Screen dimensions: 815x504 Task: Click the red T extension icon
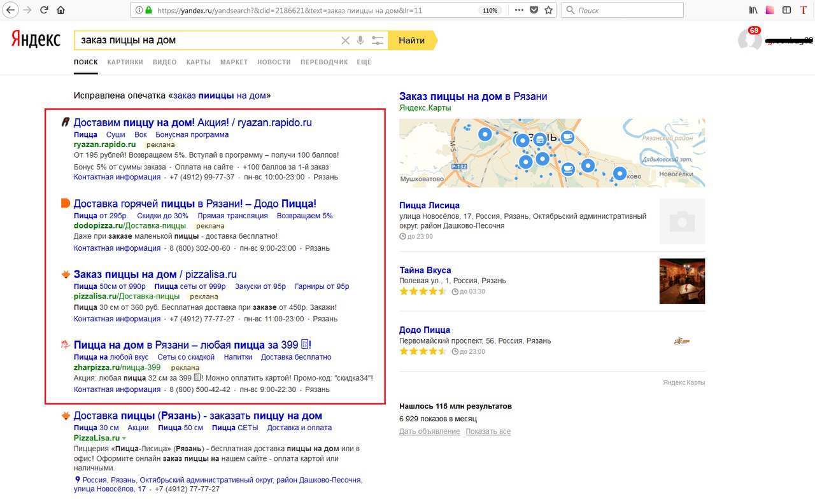coord(804,10)
